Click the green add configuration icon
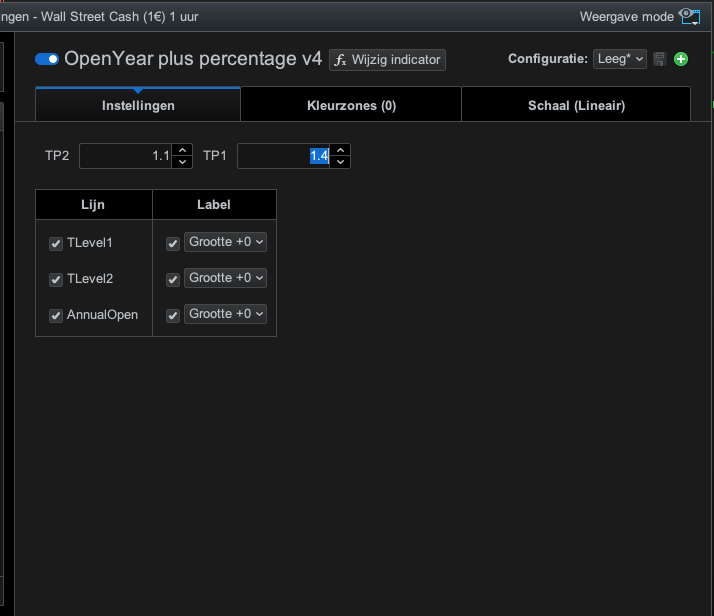 [x=682, y=60]
